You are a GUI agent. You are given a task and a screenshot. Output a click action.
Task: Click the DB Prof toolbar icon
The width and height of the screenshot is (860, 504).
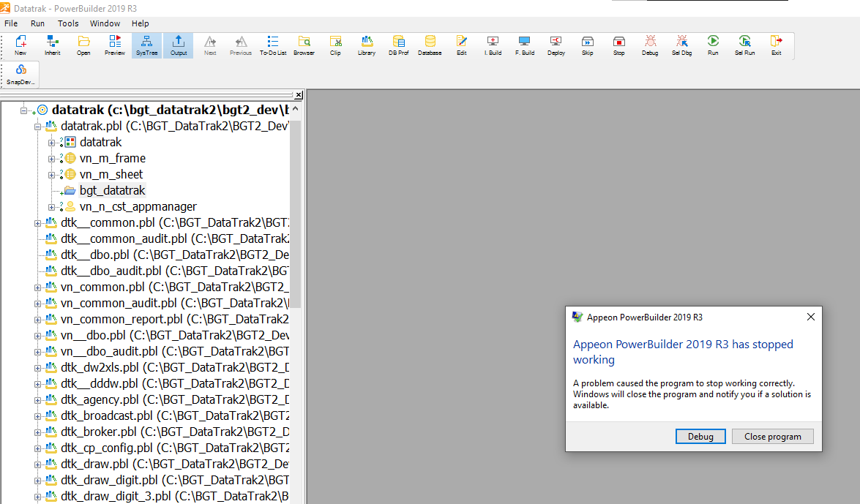(398, 45)
